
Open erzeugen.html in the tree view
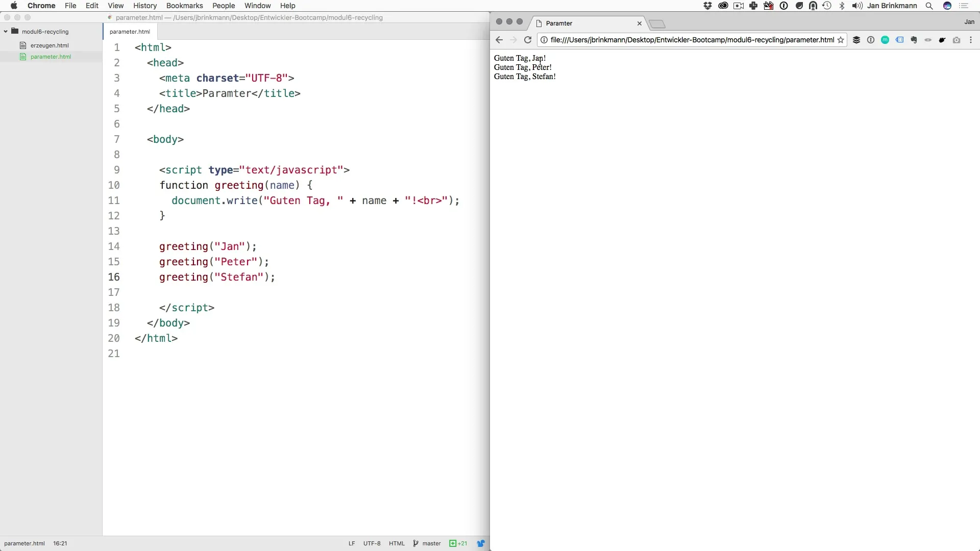click(x=50, y=45)
